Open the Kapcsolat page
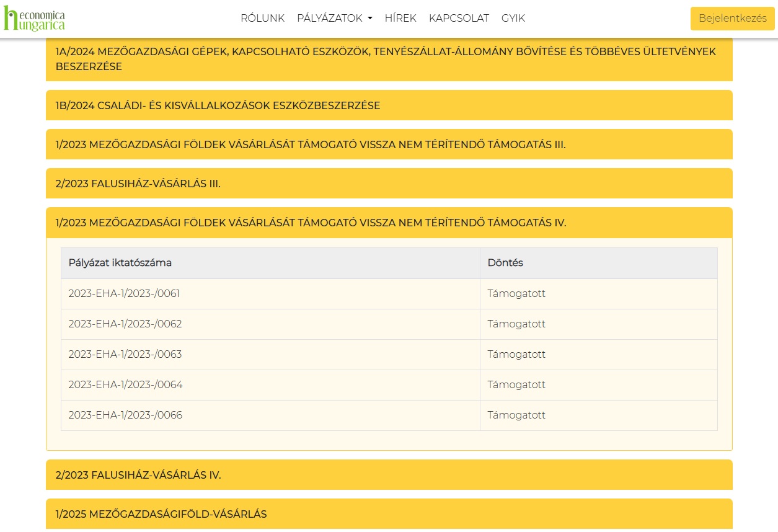Screen dimensions: 778x532 coord(459,19)
